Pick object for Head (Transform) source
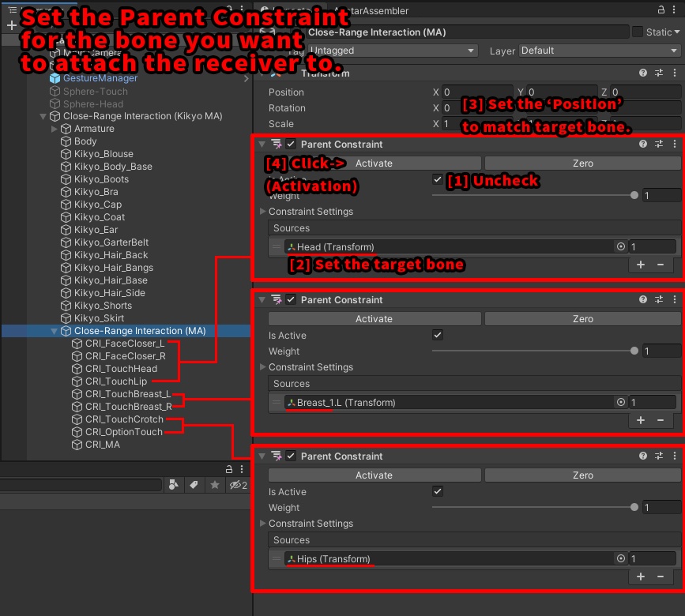The height and width of the screenshot is (616, 685). tap(620, 246)
